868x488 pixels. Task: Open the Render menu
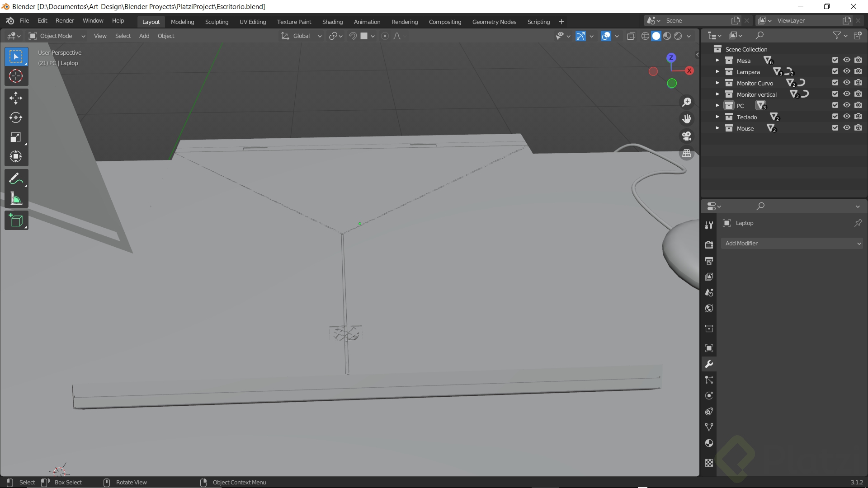tap(65, 21)
